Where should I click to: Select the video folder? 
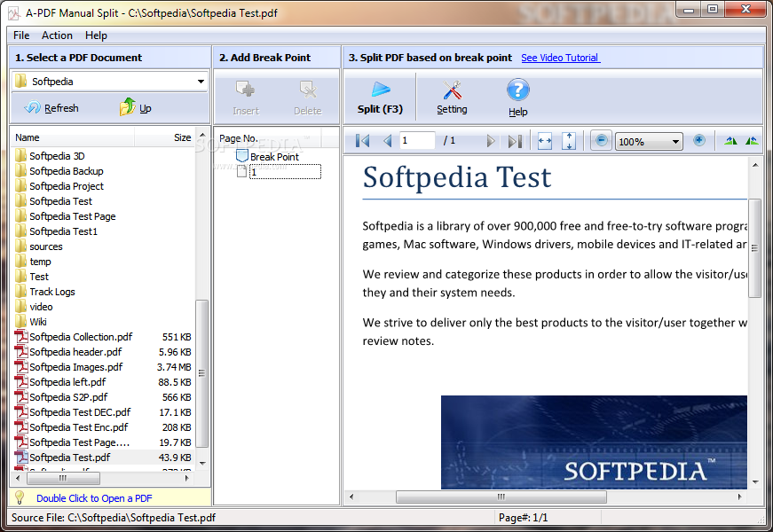41,307
